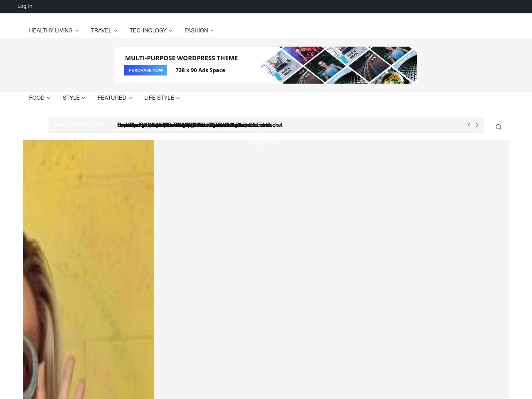
Task: Click the '728 x 90 Ads Space' text
Action: (200, 70)
